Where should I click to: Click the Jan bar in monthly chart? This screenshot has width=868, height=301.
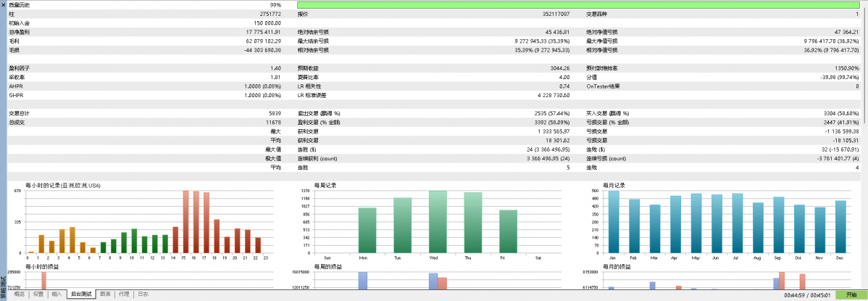614,222
